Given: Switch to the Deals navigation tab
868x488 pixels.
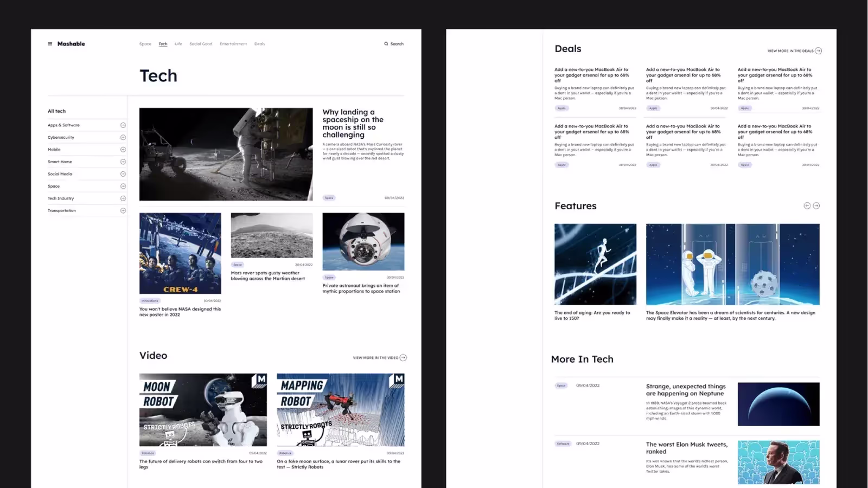Looking at the screenshot, I should (259, 44).
